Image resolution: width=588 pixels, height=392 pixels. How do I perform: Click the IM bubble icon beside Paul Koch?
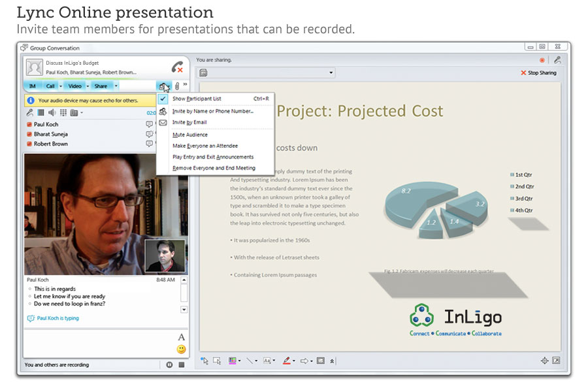pos(149,124)
